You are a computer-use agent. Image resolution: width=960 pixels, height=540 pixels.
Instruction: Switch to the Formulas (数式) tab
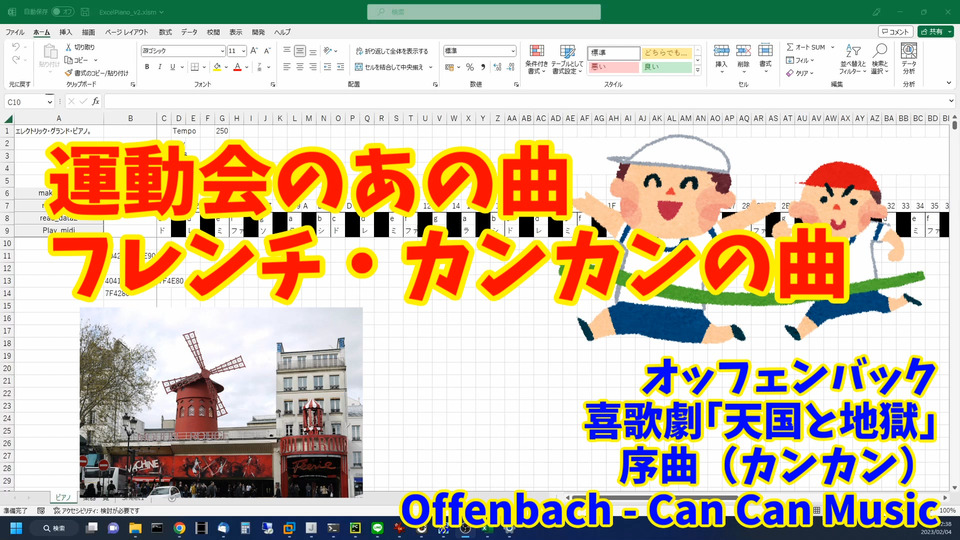click(x=165, y=32)
